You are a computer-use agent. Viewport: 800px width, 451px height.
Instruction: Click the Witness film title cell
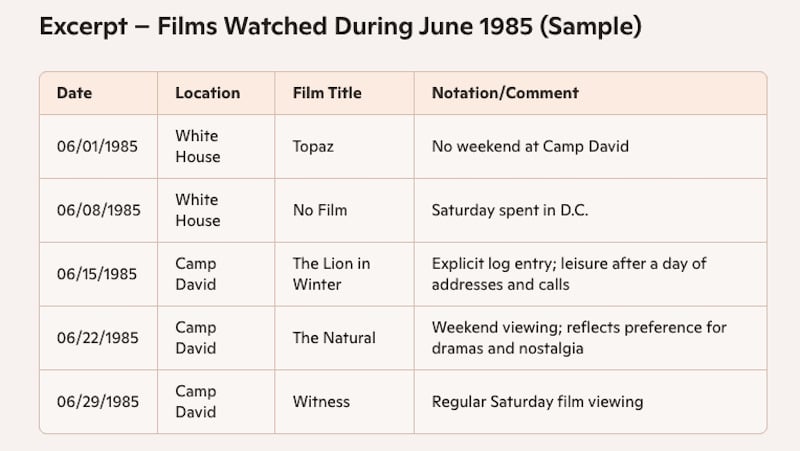point(321,402)
